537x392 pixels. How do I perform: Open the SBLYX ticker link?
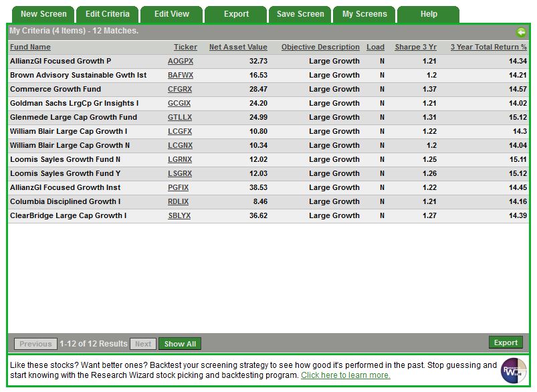coord(179,215)
